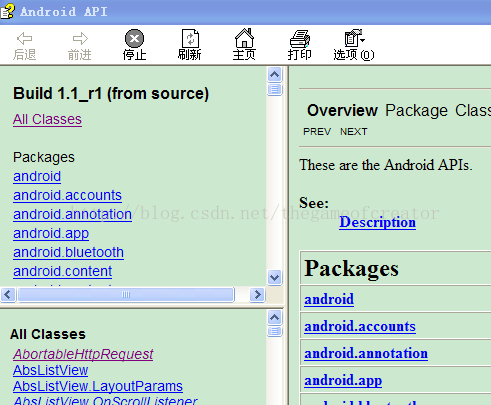Print the page with 打印 icon
This screenshot has height=405, width=491.
point(299,45)
